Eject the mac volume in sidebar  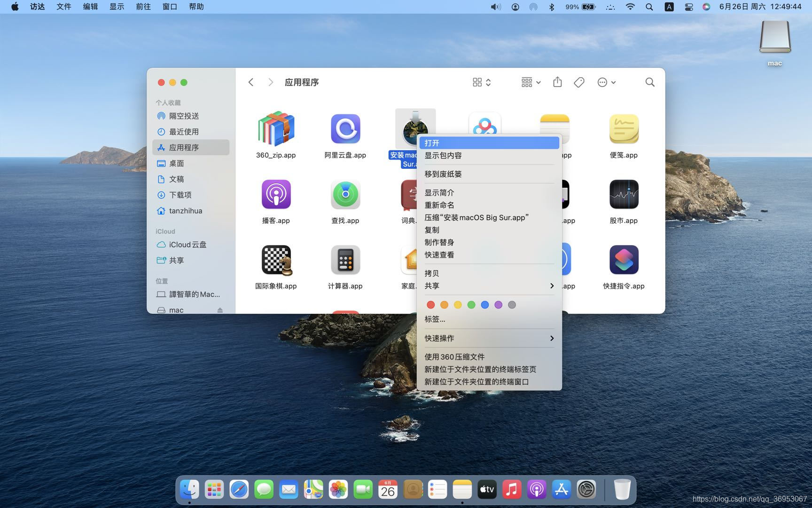(x=220, y=310)
